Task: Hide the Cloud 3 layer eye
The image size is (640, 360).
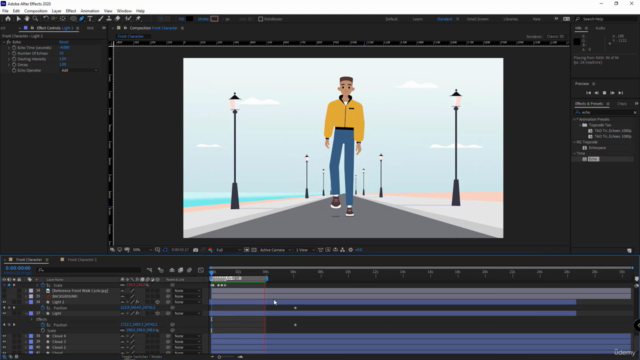Action: coord(4,342)
